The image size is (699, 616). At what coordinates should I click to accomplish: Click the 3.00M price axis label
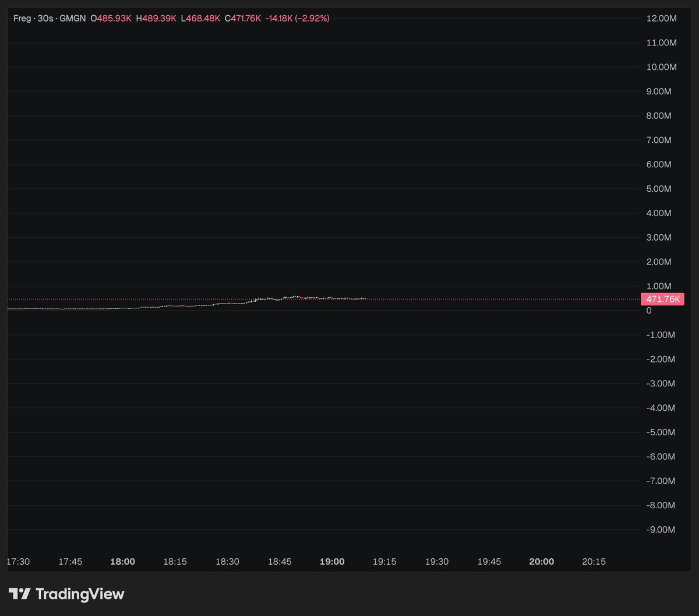tap(659, 237)
